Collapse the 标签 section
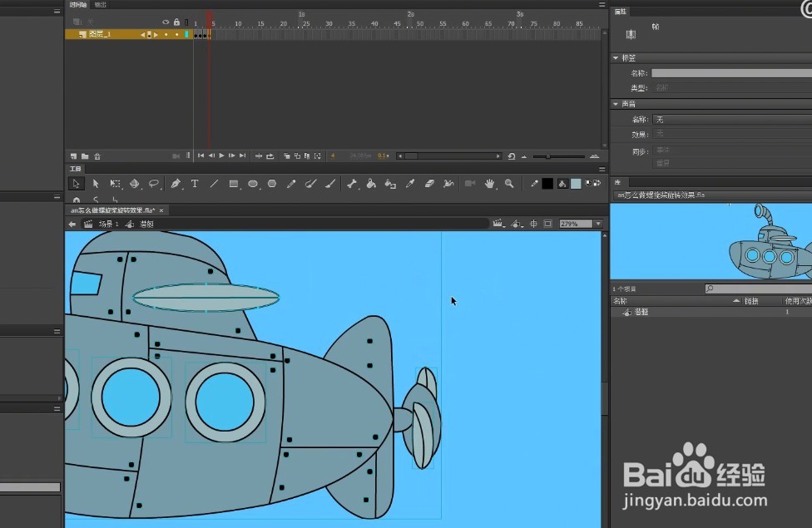Viewport: 812px width, 528px height. tap(616, 58)
